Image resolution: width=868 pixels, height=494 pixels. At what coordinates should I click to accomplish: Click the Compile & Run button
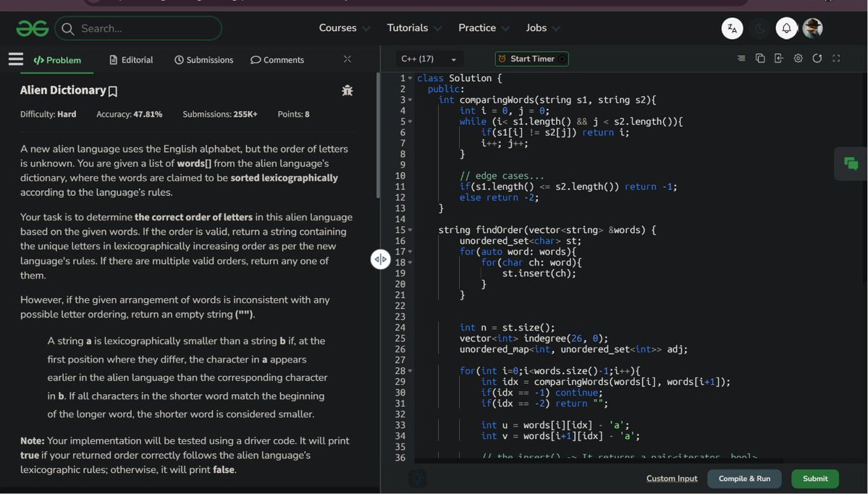744,479
